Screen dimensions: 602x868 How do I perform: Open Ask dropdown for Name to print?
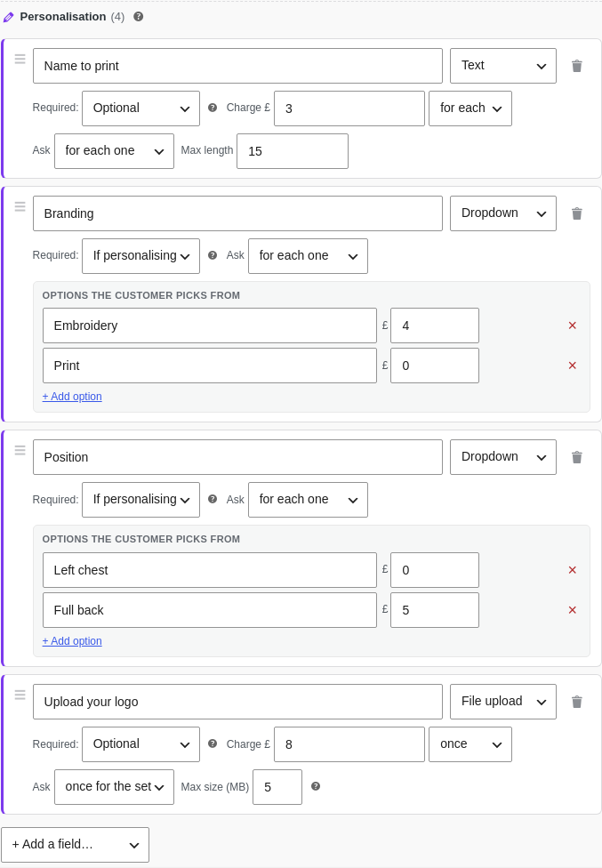point(114,151)
